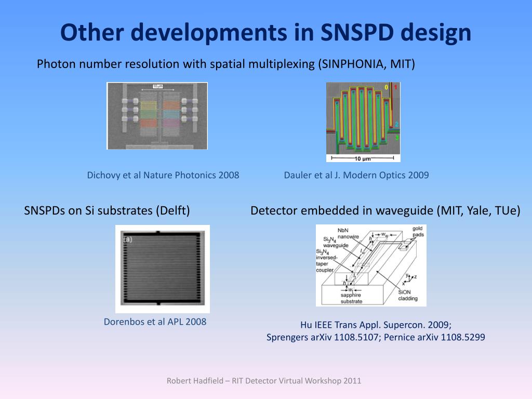Click the 'Dichovy et al Nature Photonics 2008' citation

coord(163,175)
